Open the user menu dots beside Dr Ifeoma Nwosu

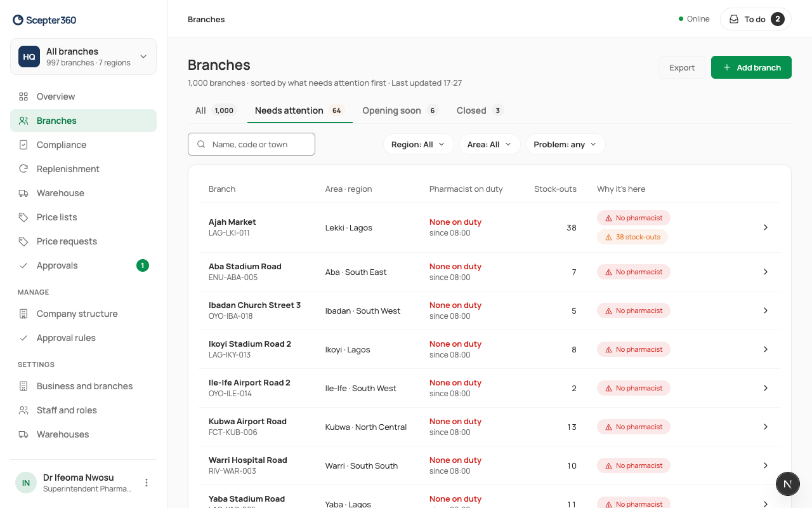click(x=147, y=483)
